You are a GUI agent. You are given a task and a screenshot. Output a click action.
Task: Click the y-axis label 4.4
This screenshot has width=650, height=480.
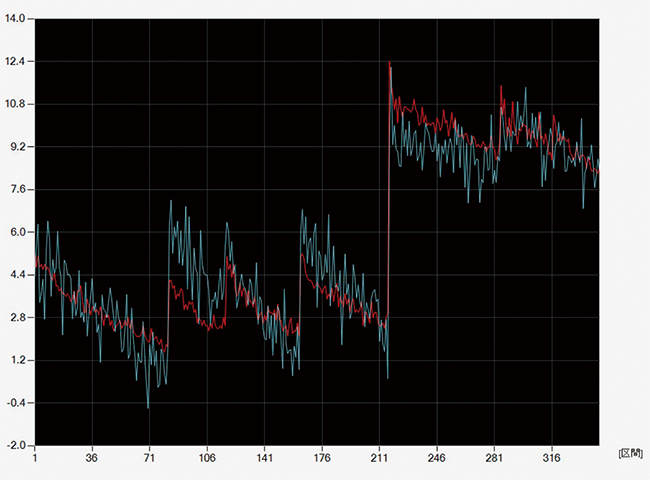click(17, 275)
